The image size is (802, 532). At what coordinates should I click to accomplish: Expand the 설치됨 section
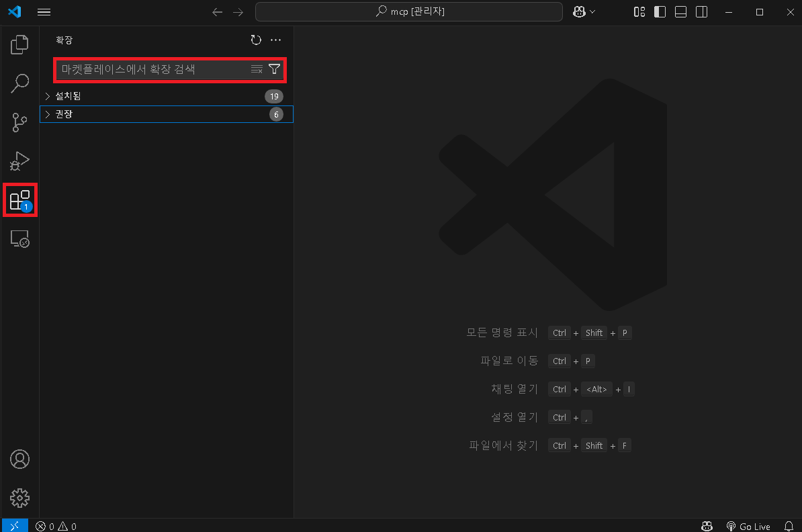167,96
